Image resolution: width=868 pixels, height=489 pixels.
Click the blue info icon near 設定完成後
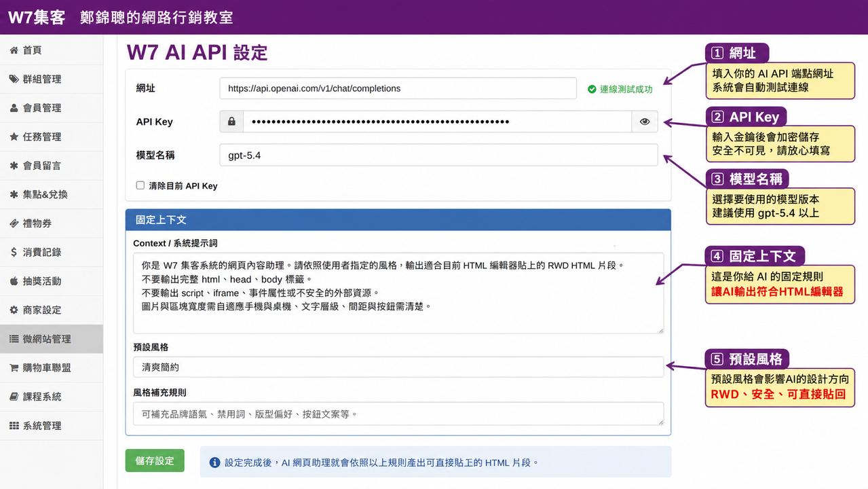[x=214, y=463]
